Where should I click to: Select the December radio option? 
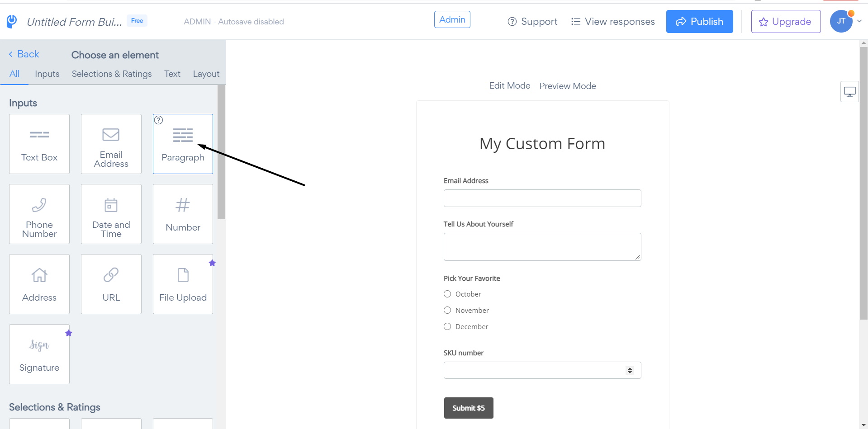click(447, 326)
